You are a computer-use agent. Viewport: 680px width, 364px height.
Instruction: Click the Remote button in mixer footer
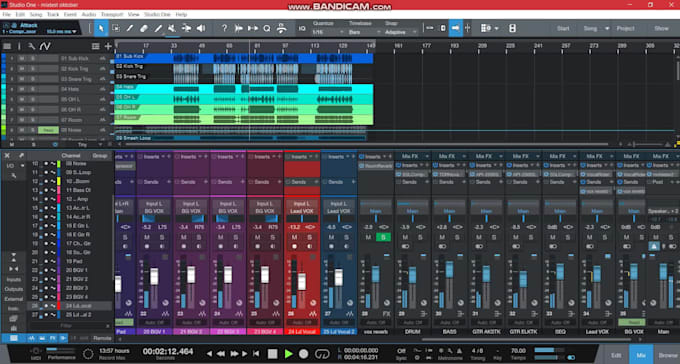tap(102, 338)
